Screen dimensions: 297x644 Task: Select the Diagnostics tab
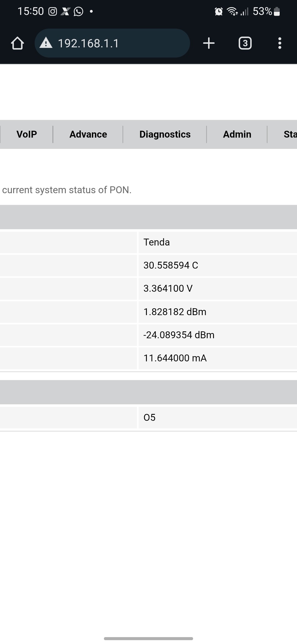click(x=165, y=134)
